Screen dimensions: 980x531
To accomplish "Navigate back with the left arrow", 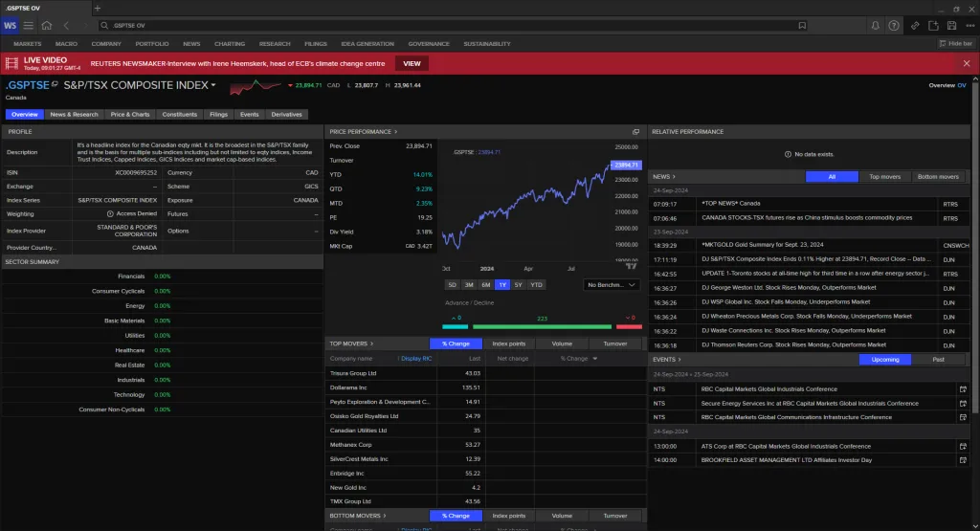I will pyautogui.click(x=66, y=26).
